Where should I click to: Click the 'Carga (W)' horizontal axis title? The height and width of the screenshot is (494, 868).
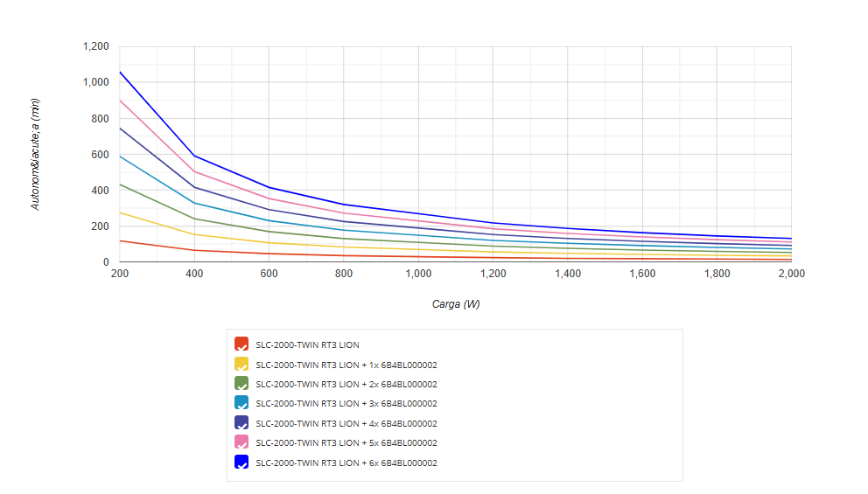[455, 304]
